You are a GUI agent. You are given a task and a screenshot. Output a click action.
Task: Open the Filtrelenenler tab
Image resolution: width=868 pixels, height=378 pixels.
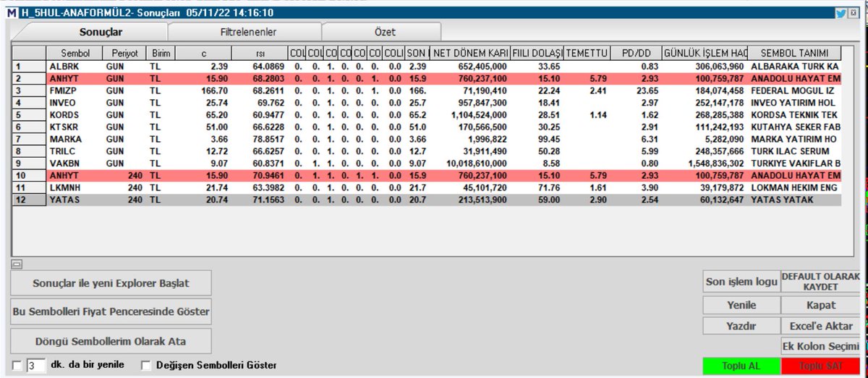pyautogui.click(x=248, y=32)
